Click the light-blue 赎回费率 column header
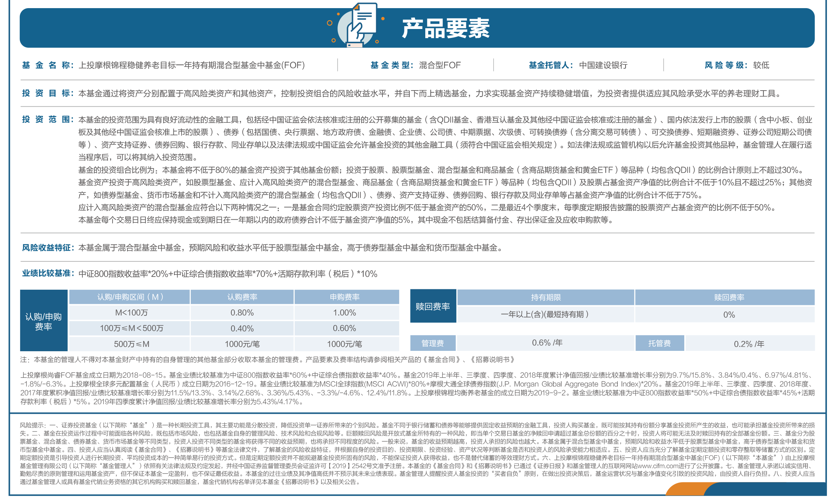The image size is (835, 504). [725, 297]
